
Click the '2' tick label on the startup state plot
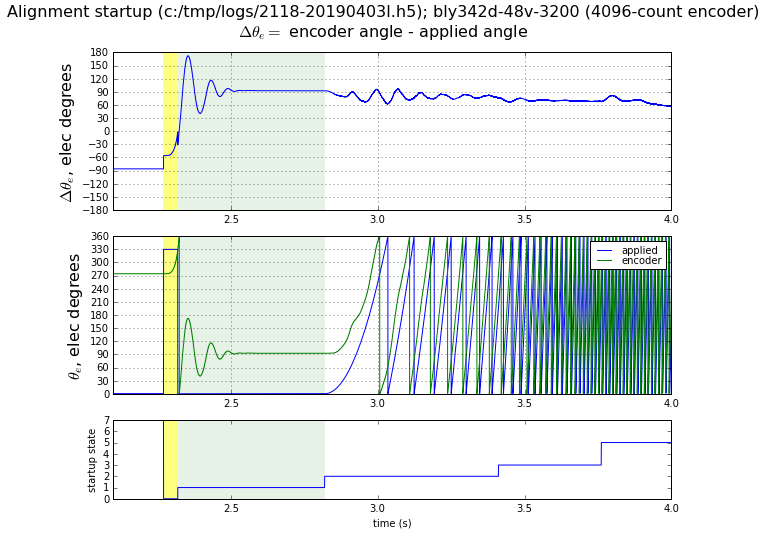tap(106, 477)
